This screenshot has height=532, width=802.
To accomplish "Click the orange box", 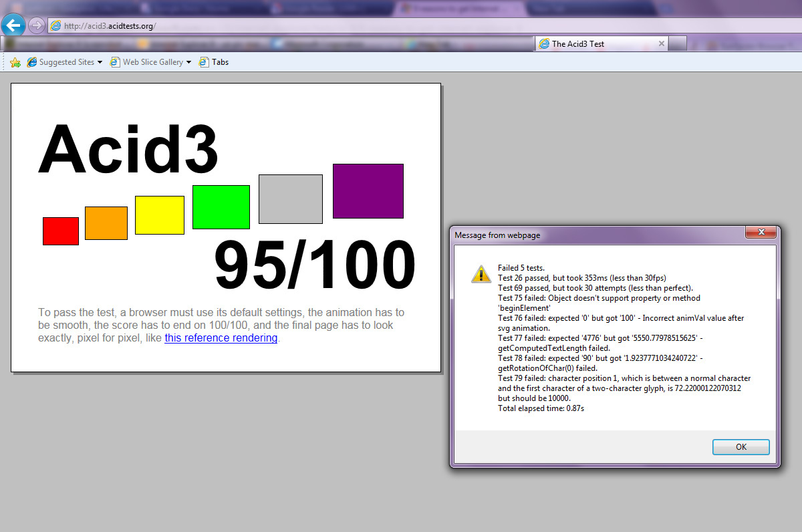I will pos(106,223).
